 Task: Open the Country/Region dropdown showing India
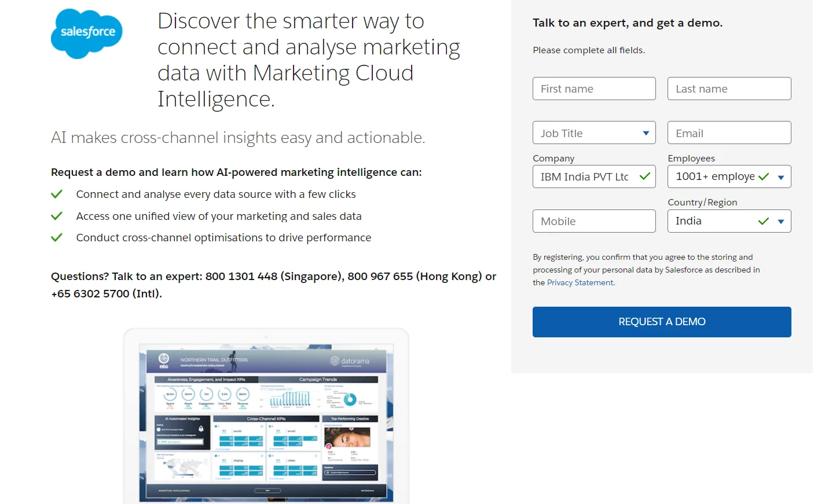click(729, 221)
